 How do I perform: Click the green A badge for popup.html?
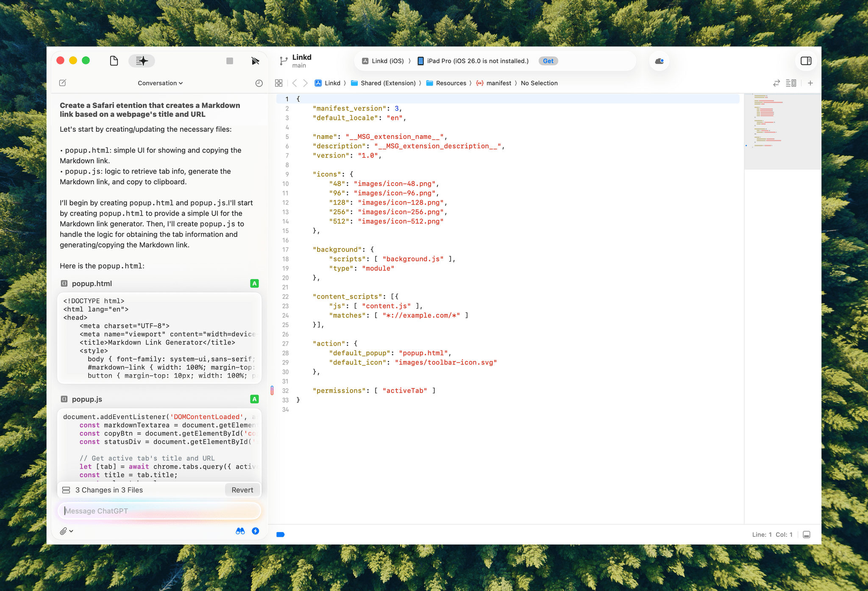click(x=254, y=283)
